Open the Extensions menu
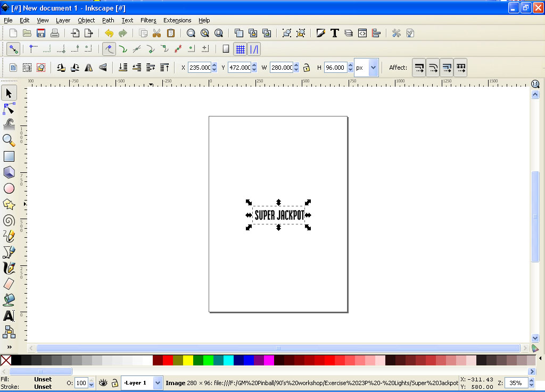The height and width of the screenshot is (392, 545). 177,20
